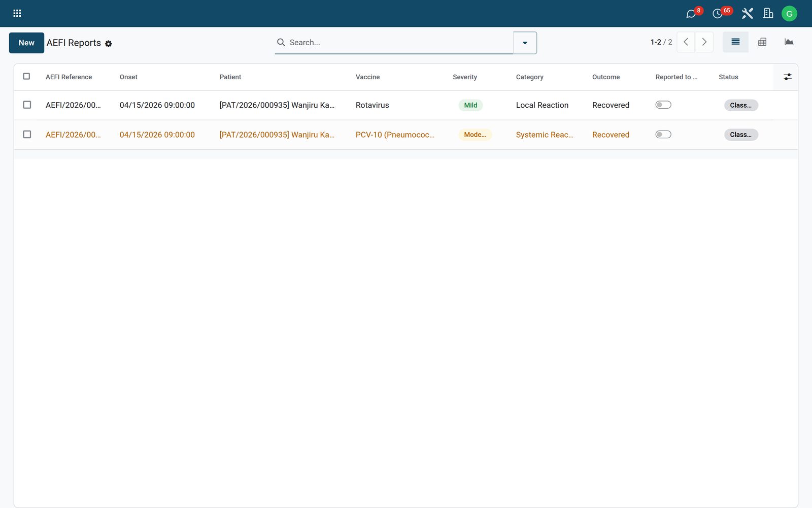
Task: Click the PCV-10 (Pneumococcal) vaccine cell
Action: [x=395, y=135]
